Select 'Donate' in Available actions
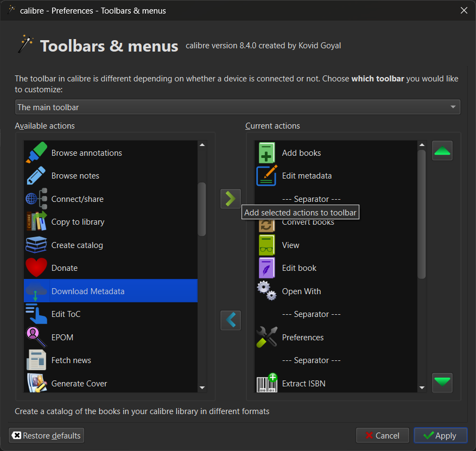The width and height of the screenshot is (476, 451). coord(111,268)
